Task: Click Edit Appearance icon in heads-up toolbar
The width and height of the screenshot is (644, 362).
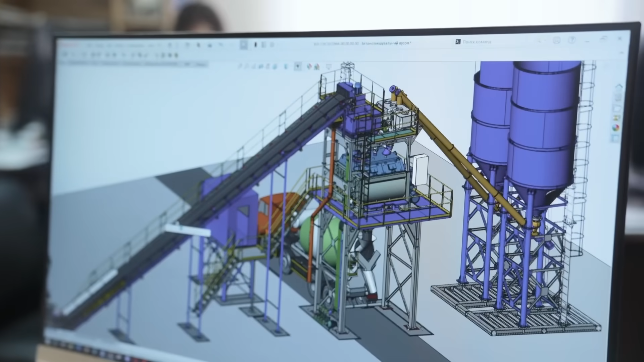Action: 309,66
